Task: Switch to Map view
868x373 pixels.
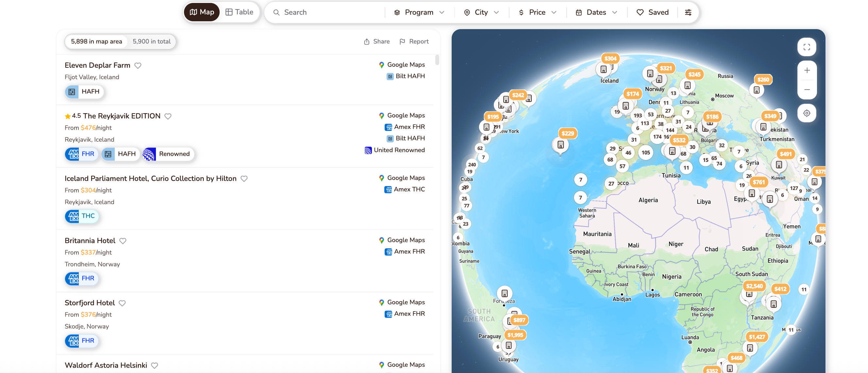Action: pos(202,12)
